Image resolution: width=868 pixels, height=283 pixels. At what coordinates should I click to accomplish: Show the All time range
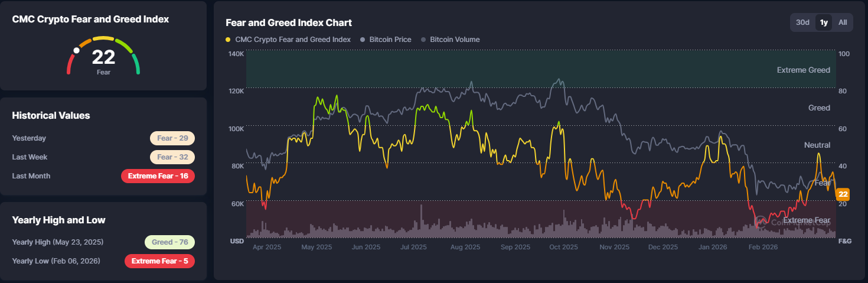click(843, 22)
